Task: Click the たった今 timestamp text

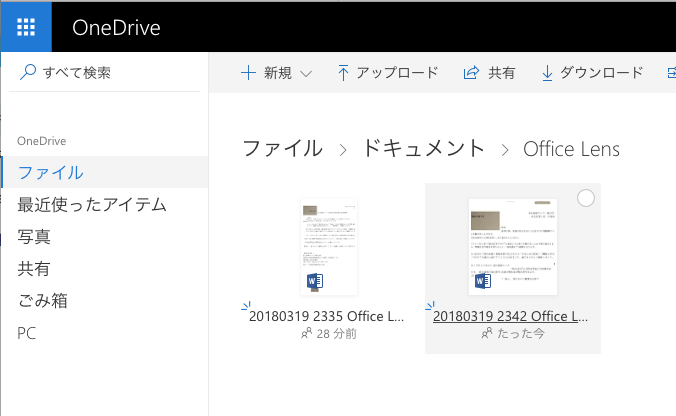Action: (x=521, y=333)
